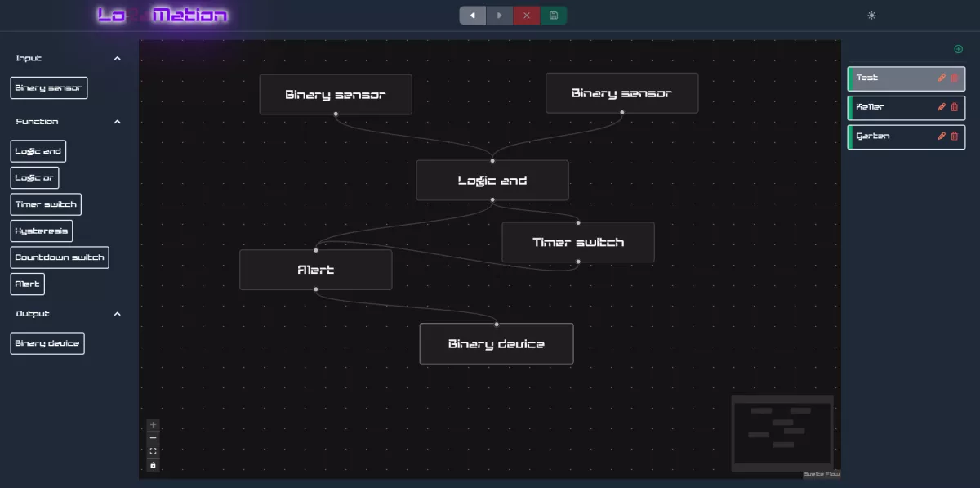This screenshot has height=488, width=980.
Task: Select the Countdown switch function block
Action: coord(60,257)
